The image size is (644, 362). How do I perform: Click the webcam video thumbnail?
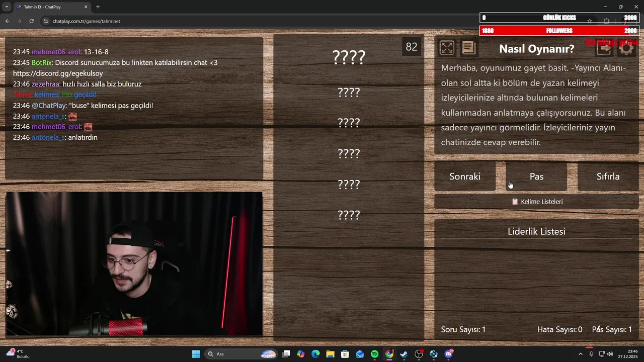[x=134, y=263]
